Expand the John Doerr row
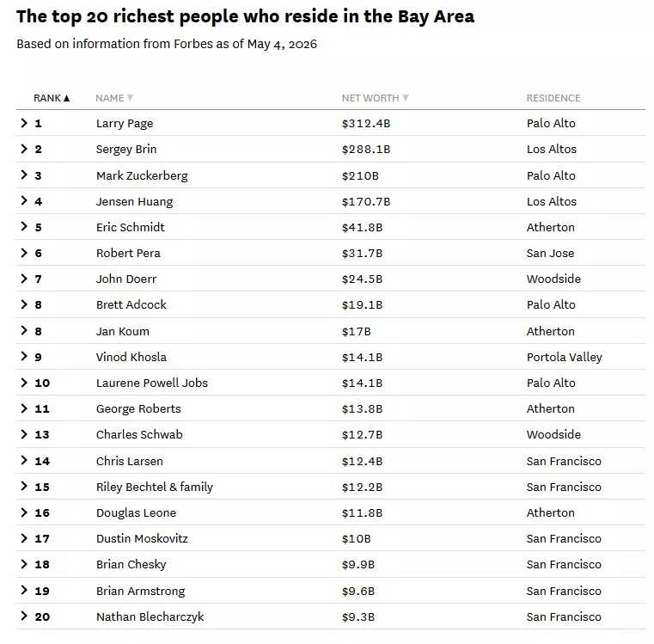Screen dimensions: 654x644 [24, 279]
